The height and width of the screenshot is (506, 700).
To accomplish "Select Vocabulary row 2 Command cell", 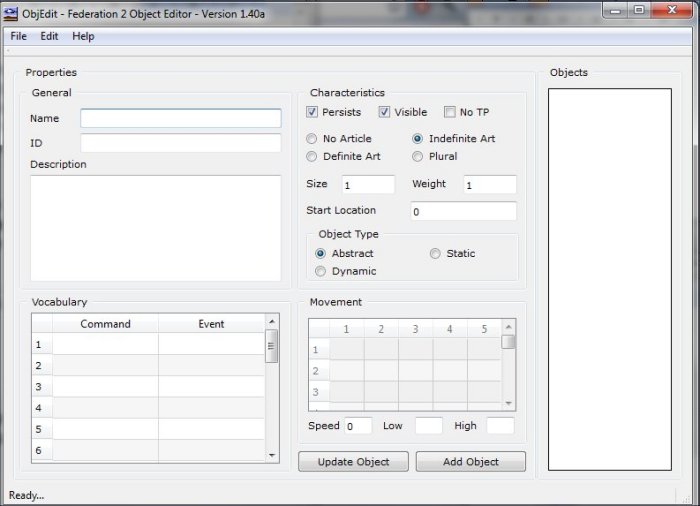I will click(105, 365).
